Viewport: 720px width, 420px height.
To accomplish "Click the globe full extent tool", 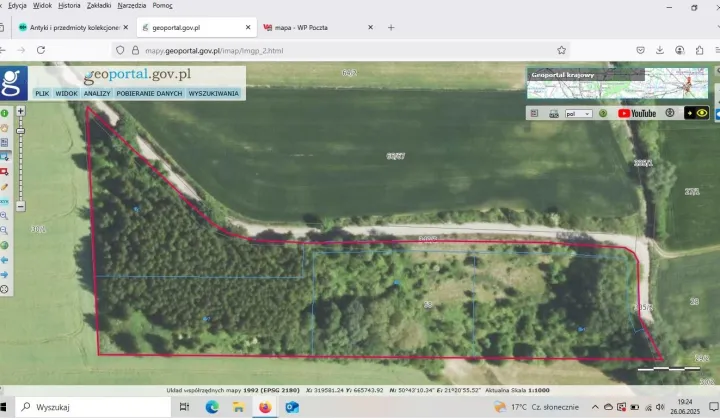I will pos(5,244).
